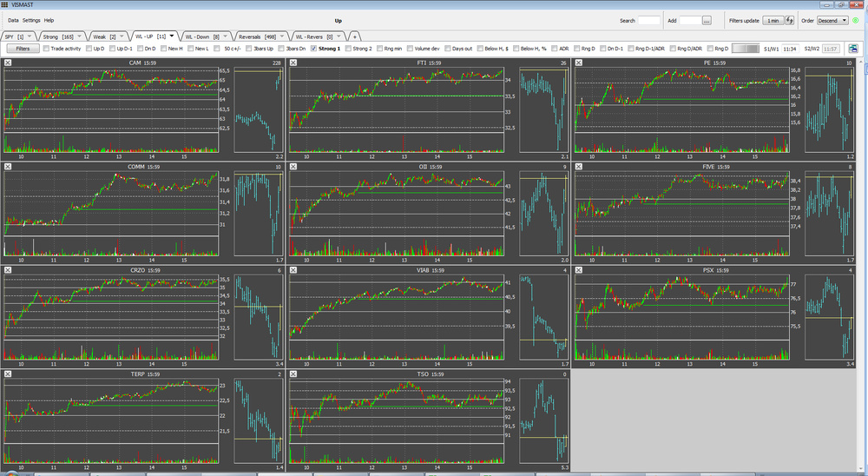
Task: Click the green status circle icon
Action: 855,21
